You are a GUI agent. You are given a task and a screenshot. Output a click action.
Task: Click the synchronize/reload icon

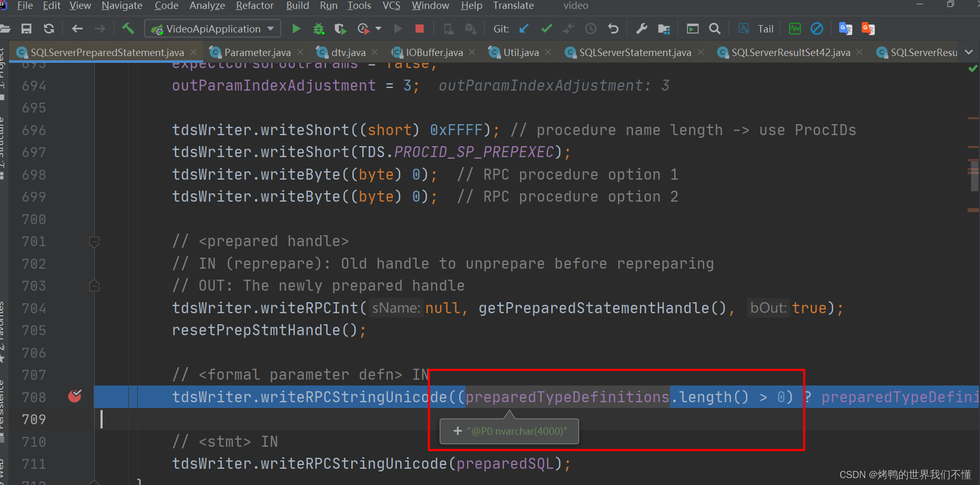pyautogui.click(x=49, y=29)
